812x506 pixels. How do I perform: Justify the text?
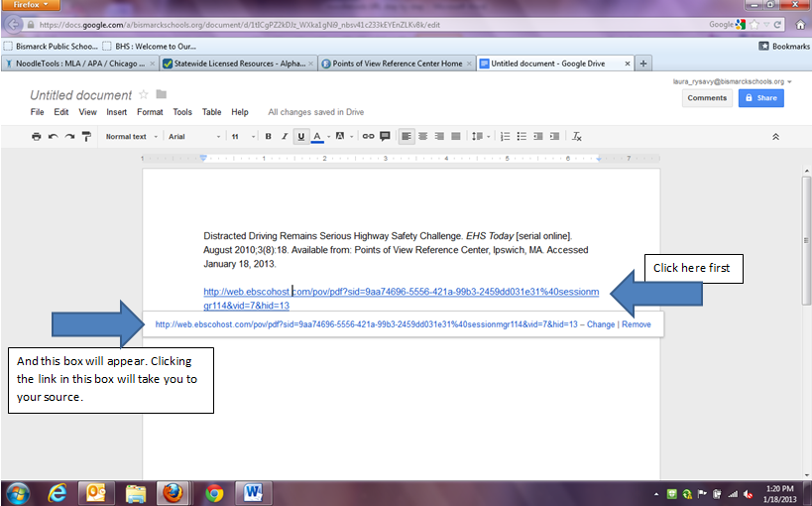pyautogui.click(x=456, y=136)
